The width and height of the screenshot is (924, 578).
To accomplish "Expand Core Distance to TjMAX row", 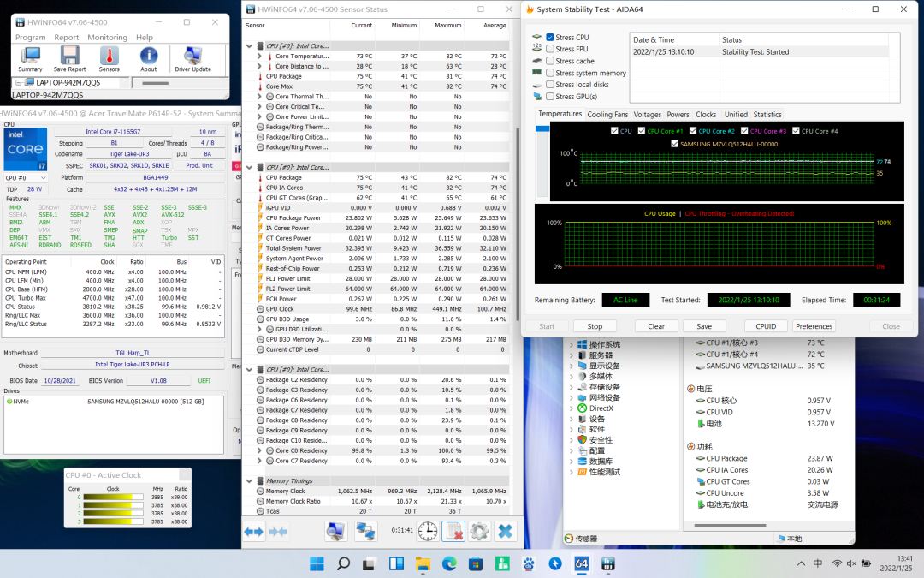I will pos(259,66).
